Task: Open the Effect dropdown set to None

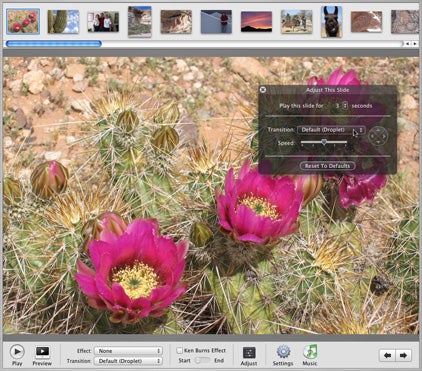Action: (128, 351)
